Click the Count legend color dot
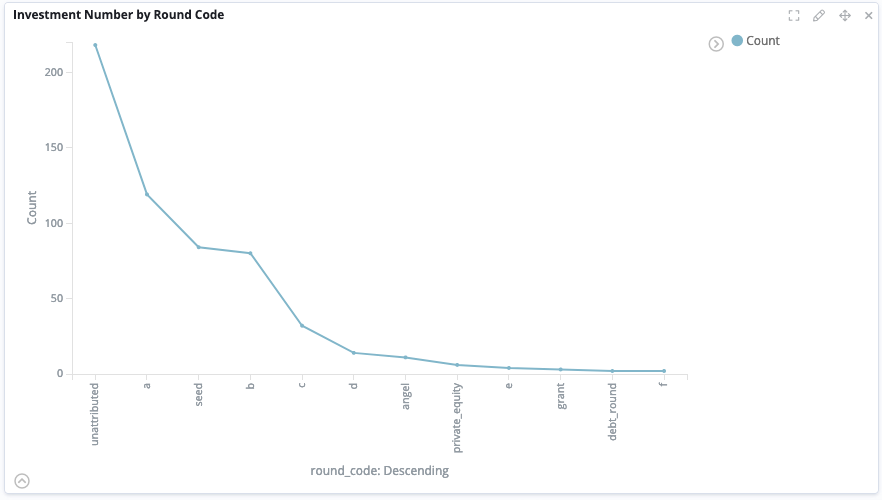The width and height of the screenshot is (882, 500). (x=738, y=41)
